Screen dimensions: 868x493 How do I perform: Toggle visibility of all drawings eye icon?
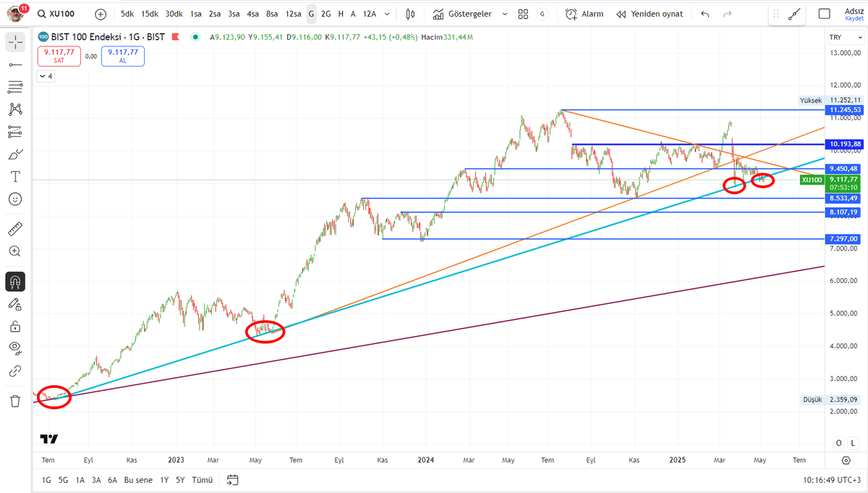pos(15,348)
